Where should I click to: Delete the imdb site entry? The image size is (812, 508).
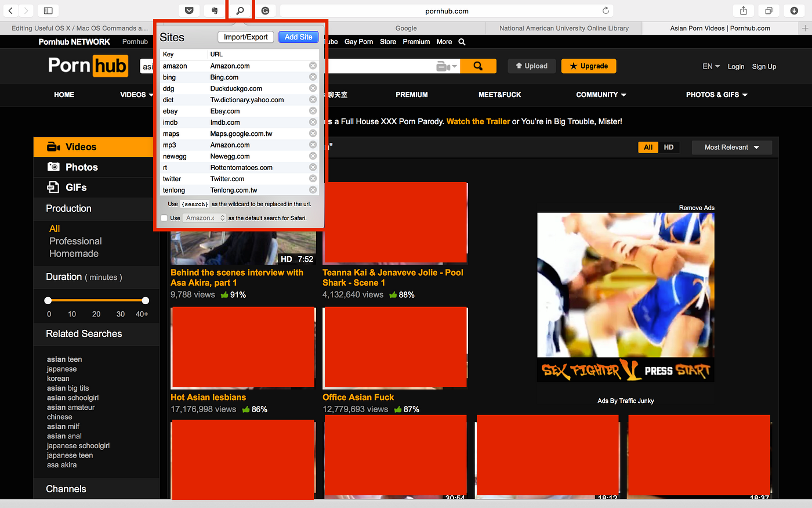pos(313,122)
